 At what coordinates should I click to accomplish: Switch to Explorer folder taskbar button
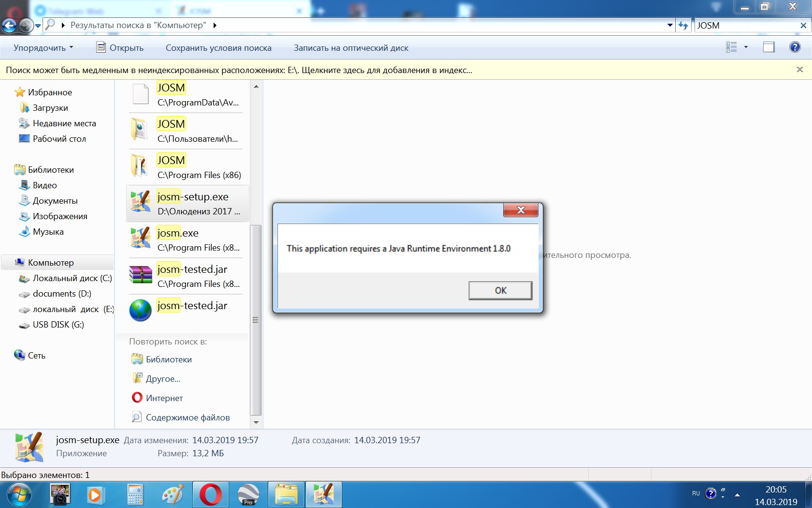point(286,494)
